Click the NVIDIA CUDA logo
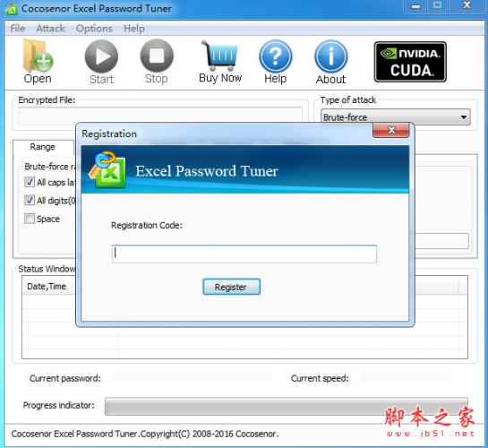Screen dimensions: 488x448 point(410,62)
